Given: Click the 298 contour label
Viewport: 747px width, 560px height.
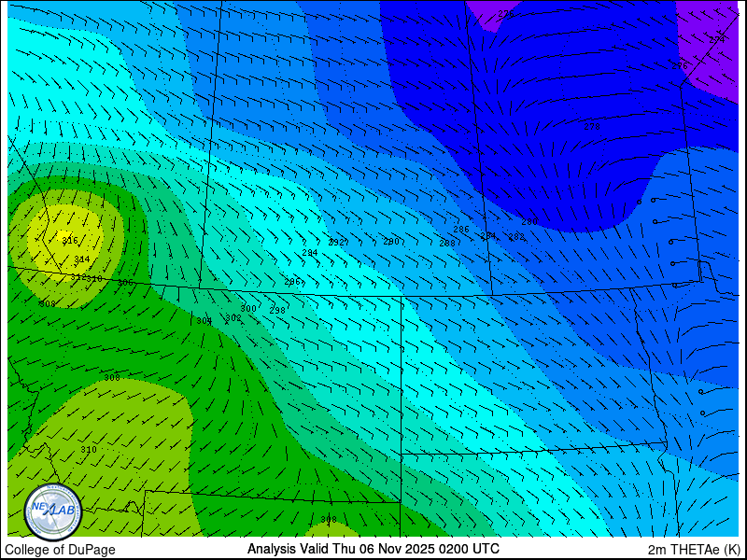Looking at the screenshot, I should 277,311.
